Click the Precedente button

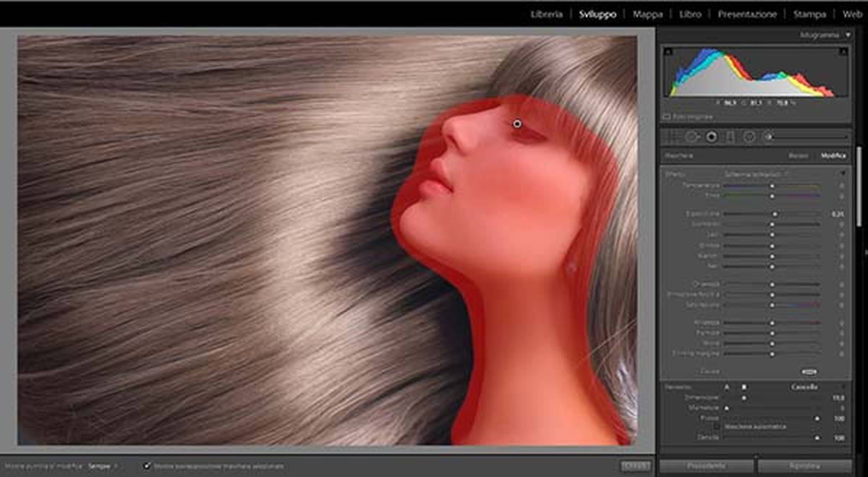tap(705, 465)
